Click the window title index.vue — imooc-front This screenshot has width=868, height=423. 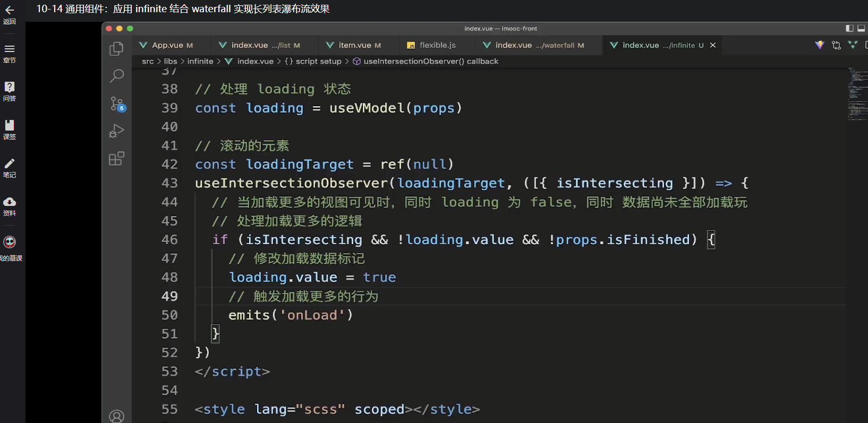click(501, 29)
